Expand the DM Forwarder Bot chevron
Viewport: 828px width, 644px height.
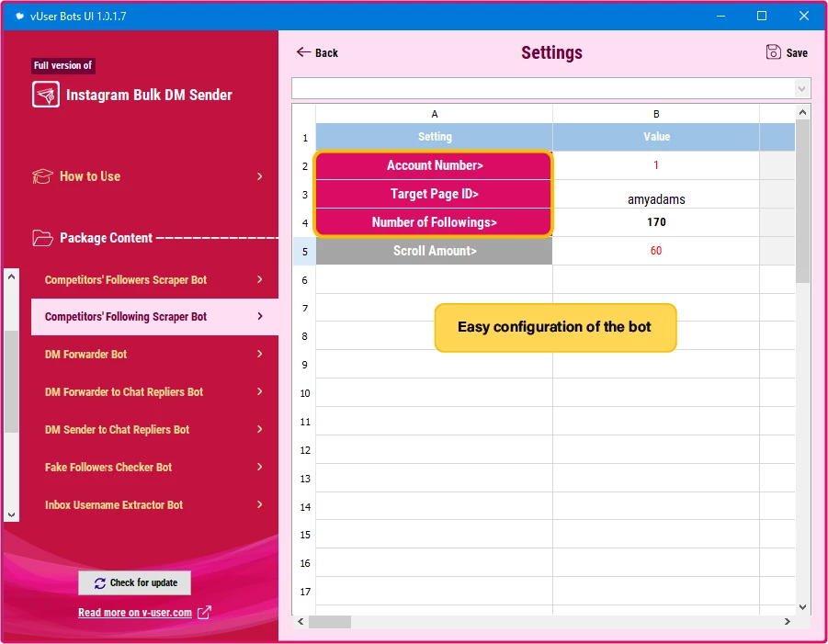coord(260,354)
